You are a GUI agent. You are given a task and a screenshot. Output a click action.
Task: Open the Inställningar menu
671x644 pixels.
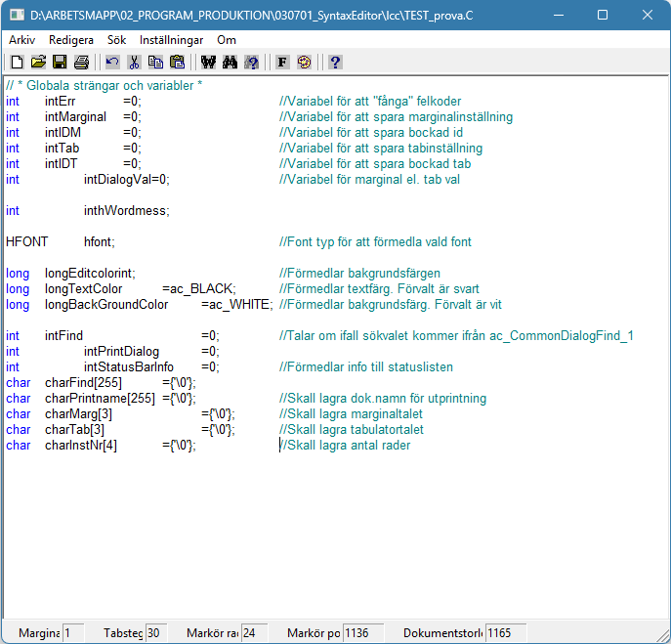171,40
